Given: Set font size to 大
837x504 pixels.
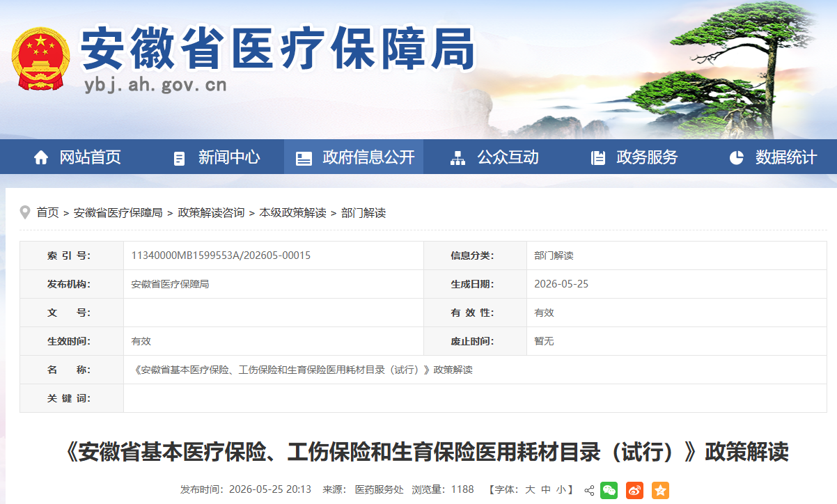Looking at the screenshot, I should point(530,489).
